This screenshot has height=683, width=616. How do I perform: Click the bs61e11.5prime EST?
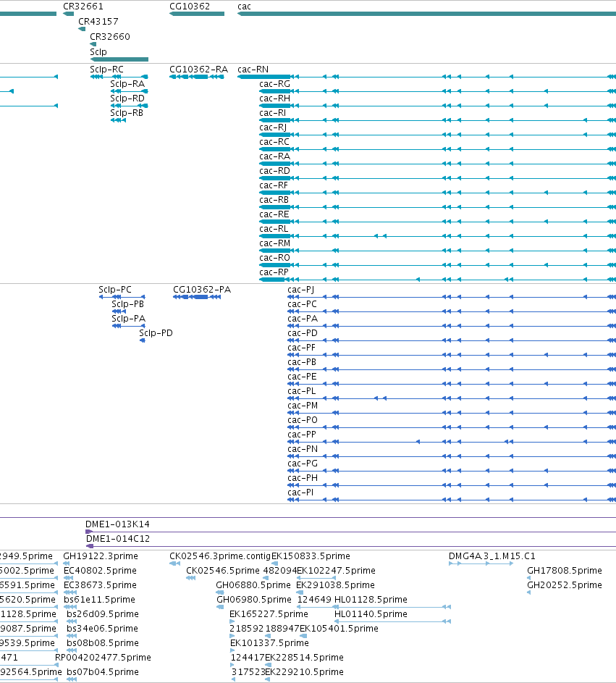click(69, 607)
